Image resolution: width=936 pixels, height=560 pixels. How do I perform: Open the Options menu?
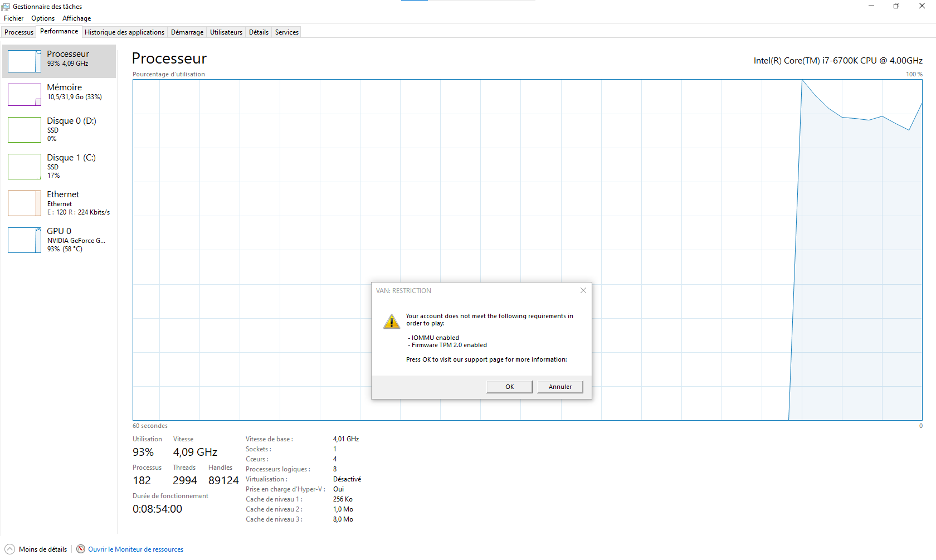(43, 18)
